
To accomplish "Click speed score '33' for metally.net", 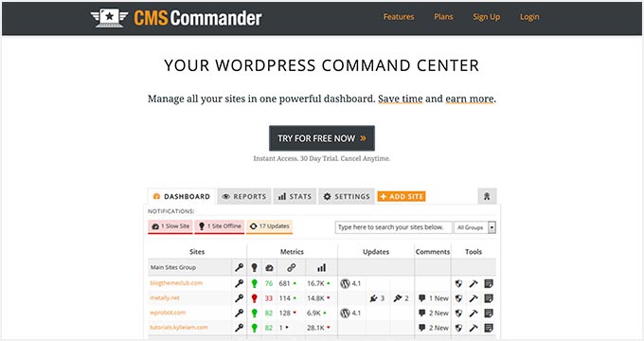I will (269, 298).
